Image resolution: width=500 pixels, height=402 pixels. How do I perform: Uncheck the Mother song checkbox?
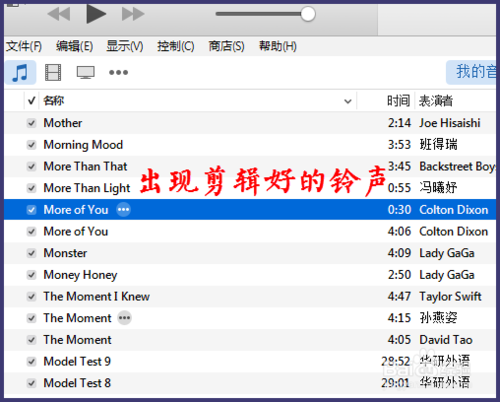point(31,123)
